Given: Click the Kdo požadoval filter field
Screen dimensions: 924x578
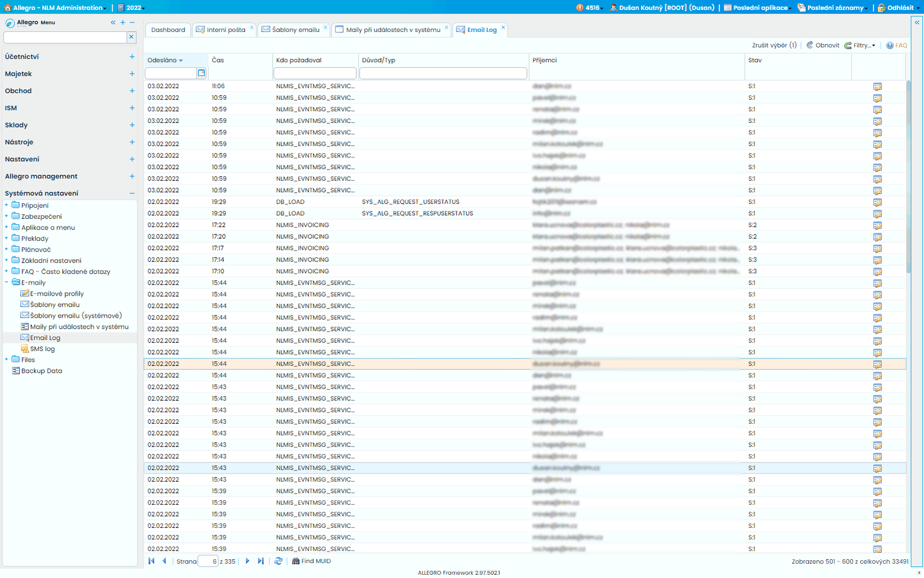Looking at the screenshot, I should 315,73.
